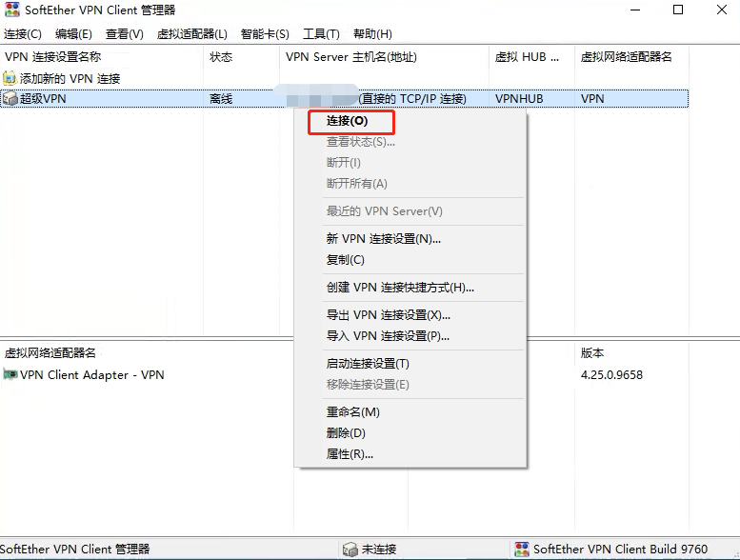Click the VPN Client Adapter network card icon
This screenshot has width=740, height=560.
[x=10, y=374]
